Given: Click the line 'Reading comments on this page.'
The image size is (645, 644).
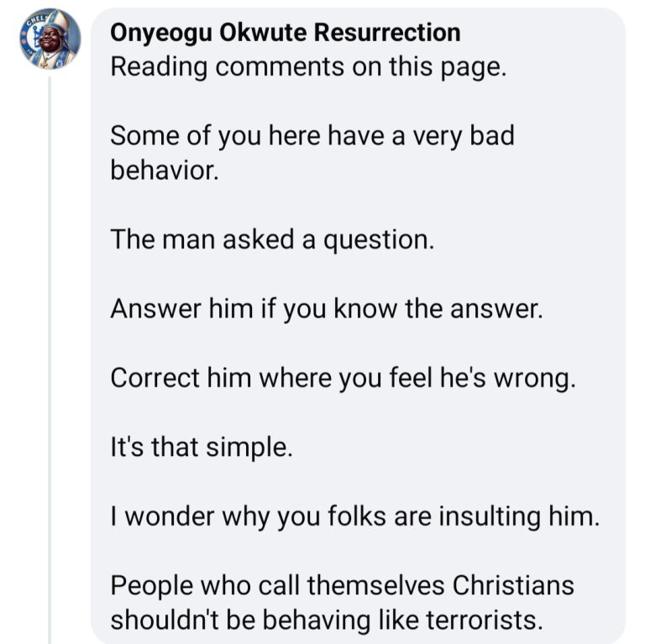Looking at the screenshot, I should point(308,67).
